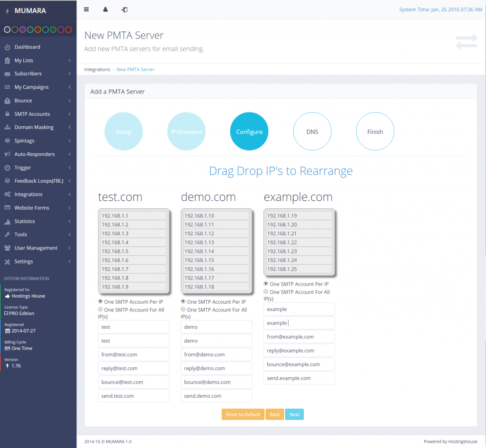The height and width of the screenshot is (448, 486).
Task: Click the bounce@example.com input field
Action: 299,364
